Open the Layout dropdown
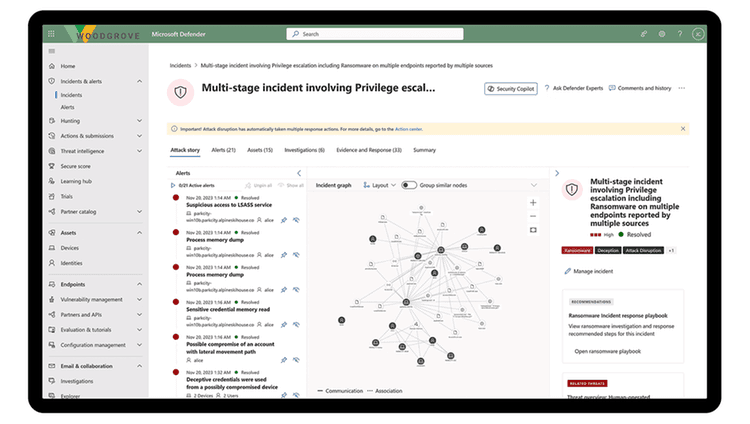 380,185
